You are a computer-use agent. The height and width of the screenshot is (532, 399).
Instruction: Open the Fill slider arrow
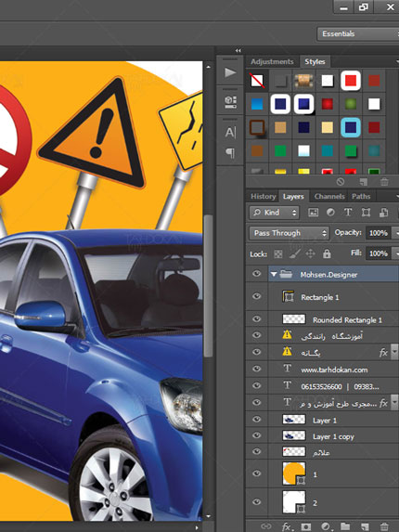(395, 253)
